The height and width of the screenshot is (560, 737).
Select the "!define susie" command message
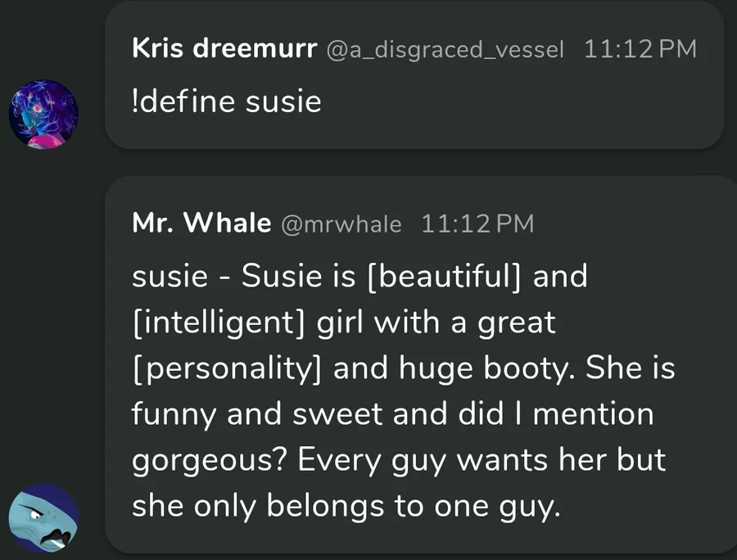[x=226, y=102]
